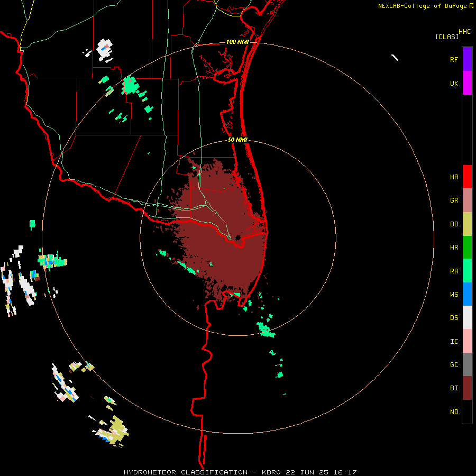Click the HR legend label

click(x=454, y=248)
